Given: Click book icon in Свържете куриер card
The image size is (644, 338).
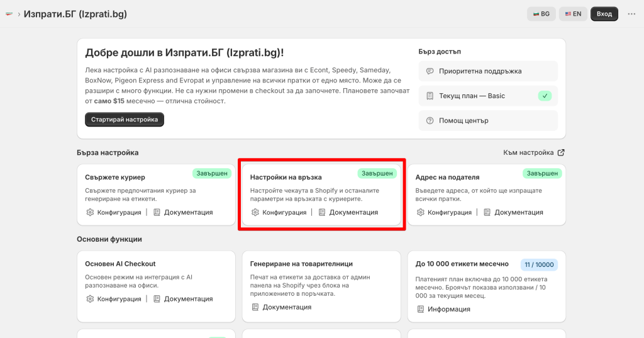Looking at the screenshot, I should coord(157,212).
